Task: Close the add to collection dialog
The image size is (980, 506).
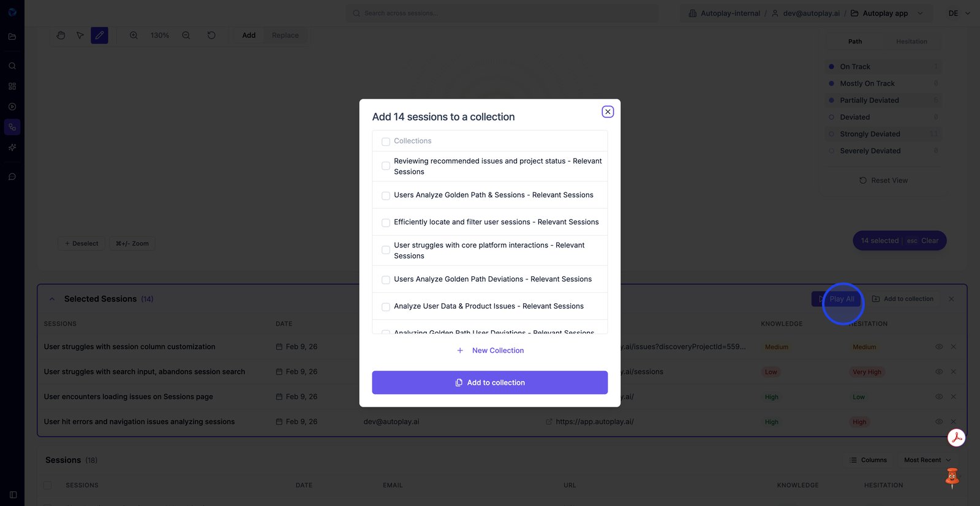Action: (x=608, y=111)
